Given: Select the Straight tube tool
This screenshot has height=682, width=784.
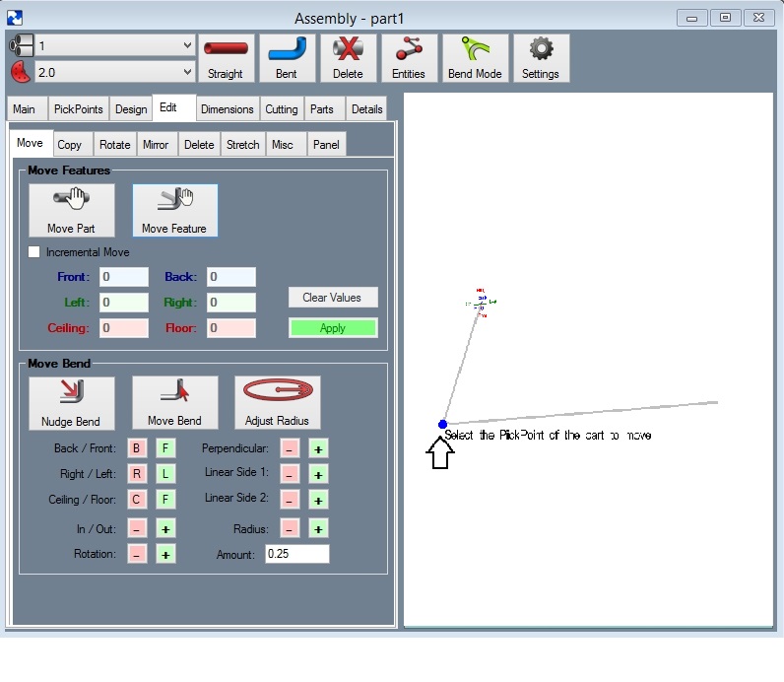Looking at the screenshot, I should 226,58.
